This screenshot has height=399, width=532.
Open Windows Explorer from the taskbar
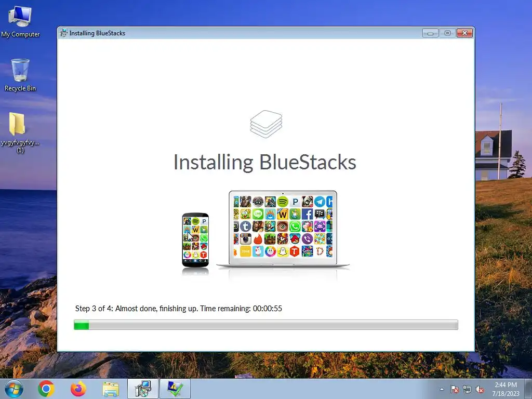(x=111, y=389)
